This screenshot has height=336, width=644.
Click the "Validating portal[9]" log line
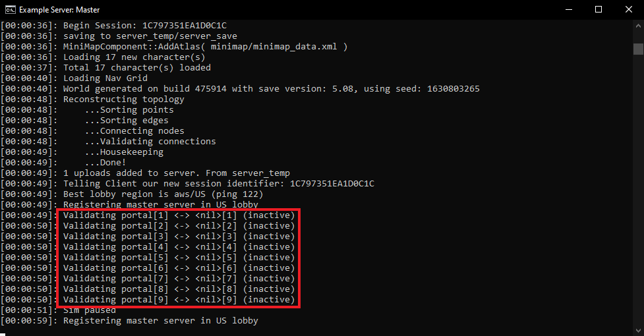pos(179,300)
